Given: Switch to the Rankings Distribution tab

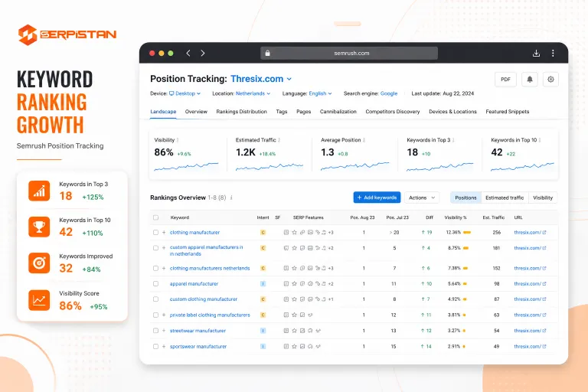Looking at the screenshot, I should (241, 112).
